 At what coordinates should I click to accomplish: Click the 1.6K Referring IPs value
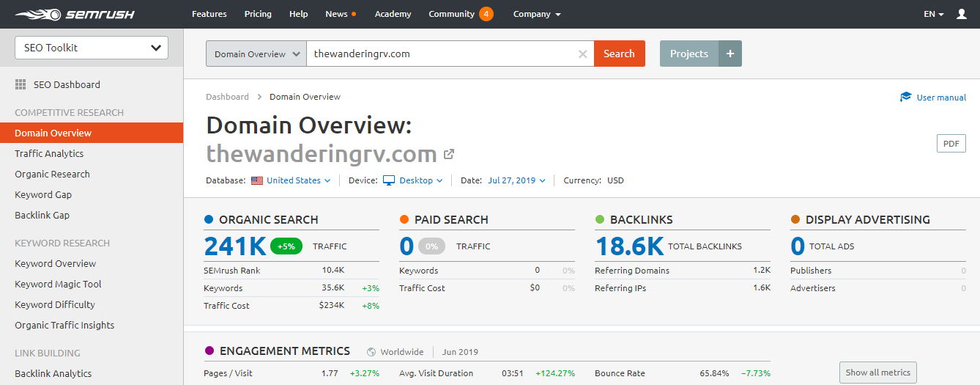[762, 288]
